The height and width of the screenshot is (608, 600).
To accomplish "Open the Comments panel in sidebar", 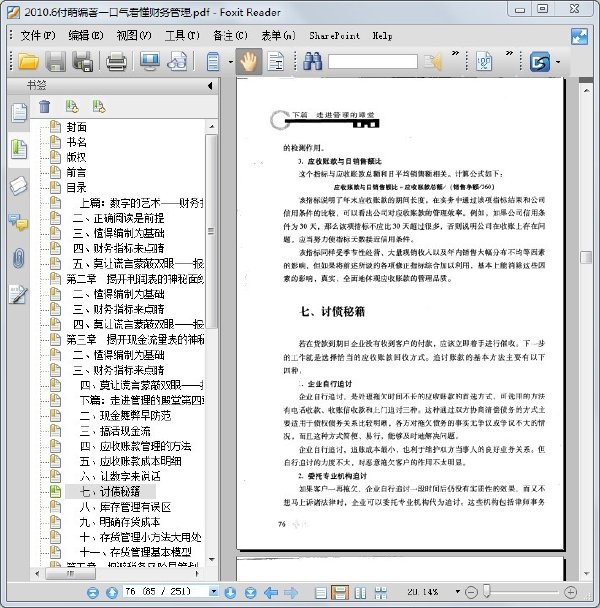I will click(x=18, y=222).
